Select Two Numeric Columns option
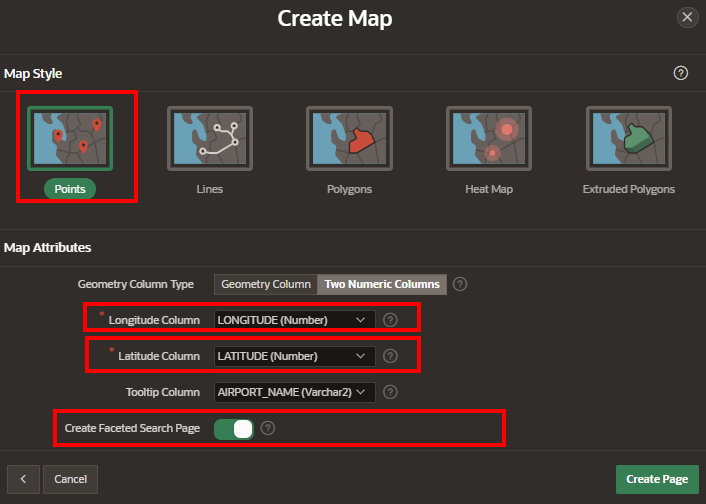The image size is (706, 504). [x=382, y=284]
